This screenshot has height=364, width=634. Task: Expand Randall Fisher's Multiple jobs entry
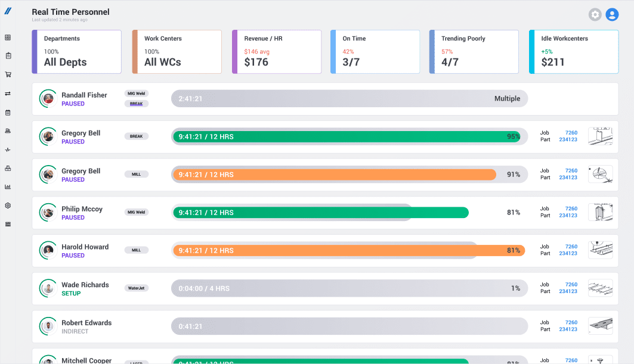coord(508,98)
